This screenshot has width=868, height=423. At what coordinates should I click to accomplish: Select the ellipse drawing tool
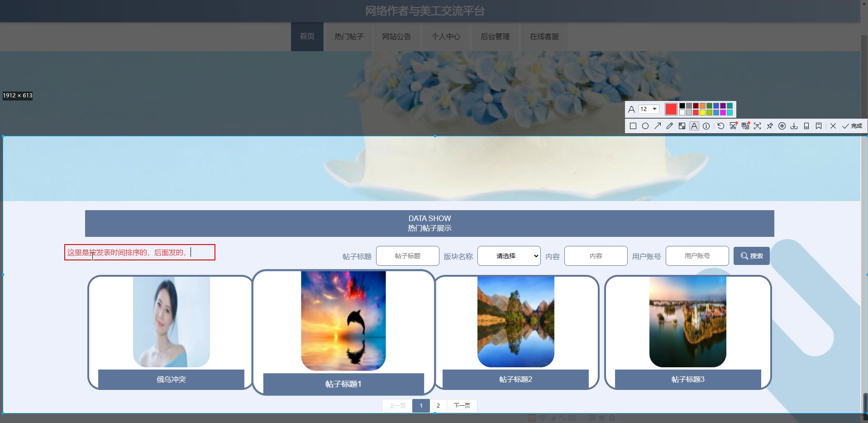645,126
